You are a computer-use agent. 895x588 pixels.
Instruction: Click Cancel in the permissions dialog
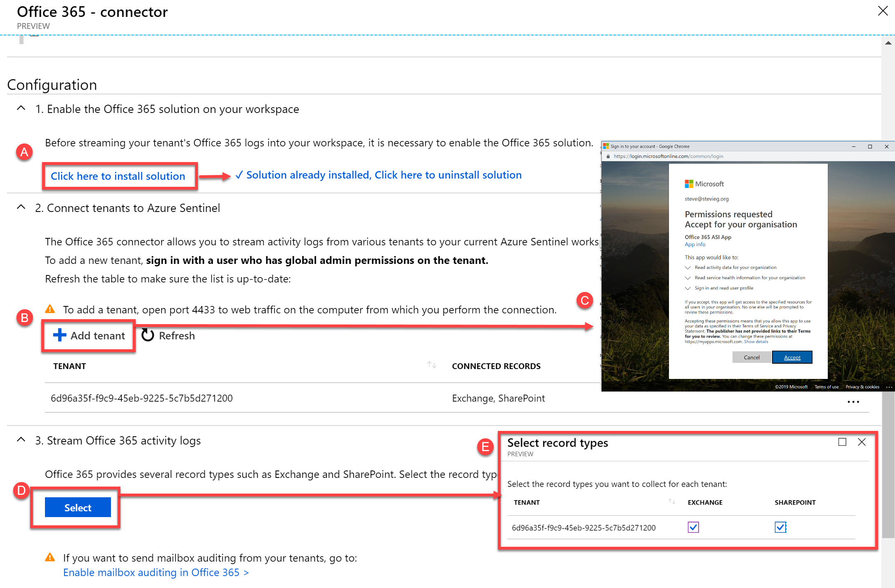751,357
